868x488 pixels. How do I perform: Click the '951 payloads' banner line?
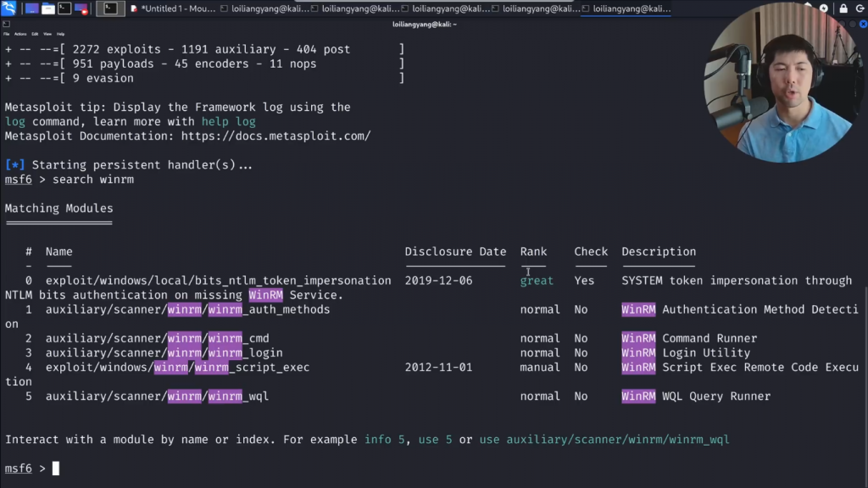pyautogui.click(x=205, y=64)
